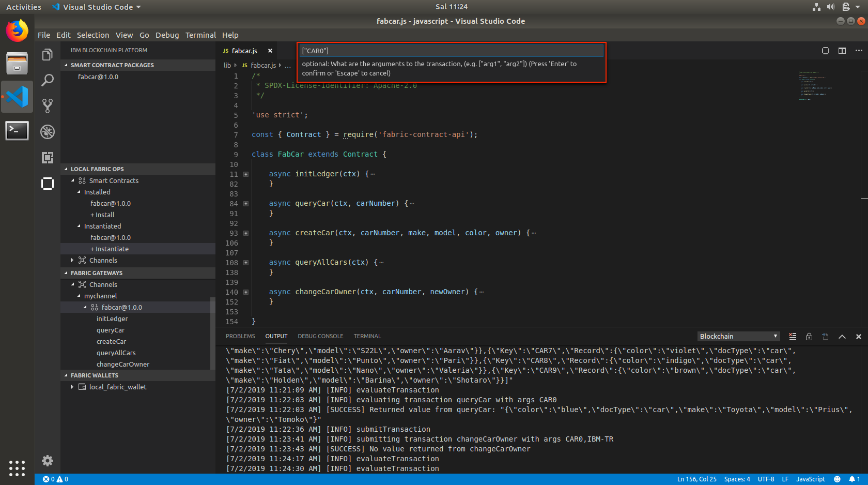The width and height of the screenshot is (868, 485).
Task: Open the Selection menu
Action: point(93,35)
